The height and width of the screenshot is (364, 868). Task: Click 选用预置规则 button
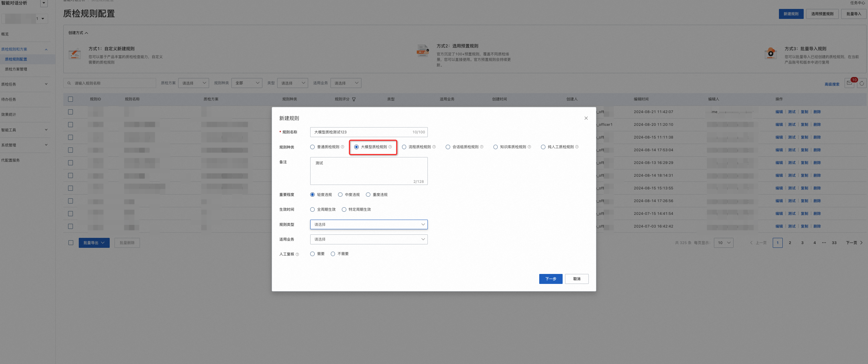click(x=822, y=14)
